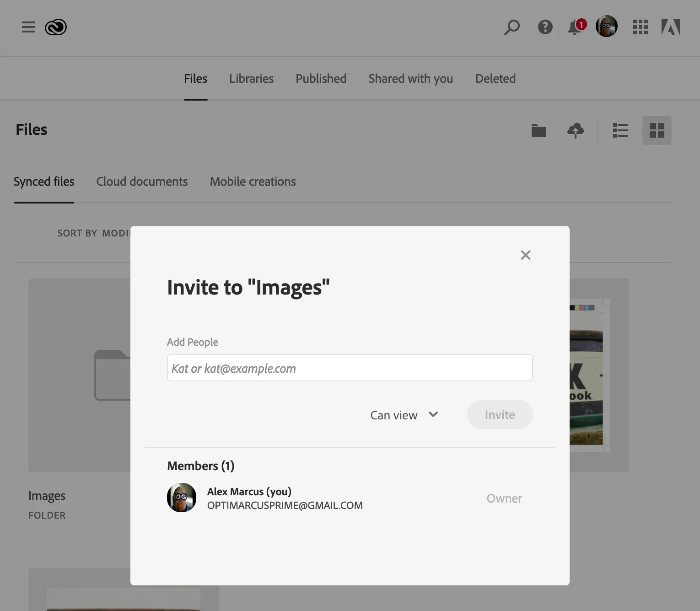Click the Creative Cloud logo
This screenshot has width=700, height=611.
coord(55,27)
